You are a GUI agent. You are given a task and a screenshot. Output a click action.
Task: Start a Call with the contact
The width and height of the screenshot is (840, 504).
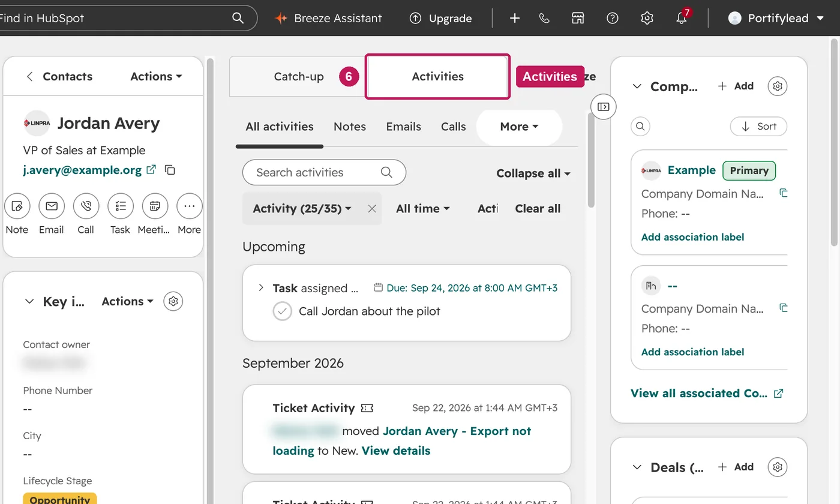86,206
